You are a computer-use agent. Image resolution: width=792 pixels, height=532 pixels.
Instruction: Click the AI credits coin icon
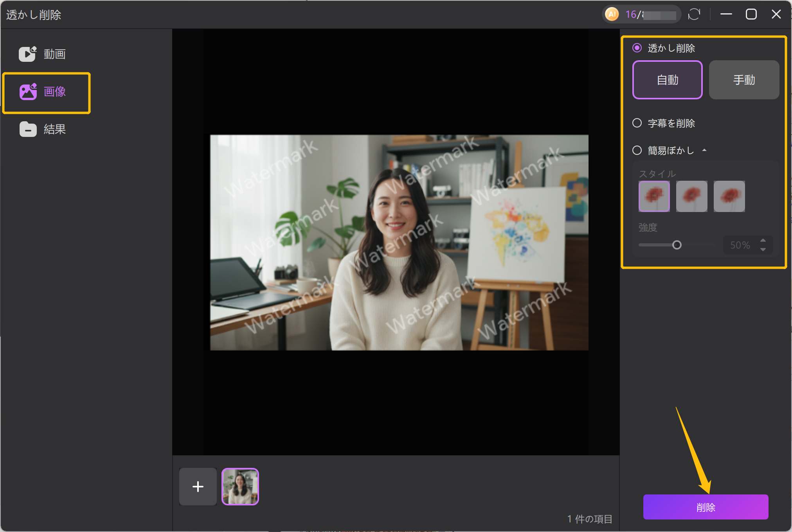coord(612,14)
